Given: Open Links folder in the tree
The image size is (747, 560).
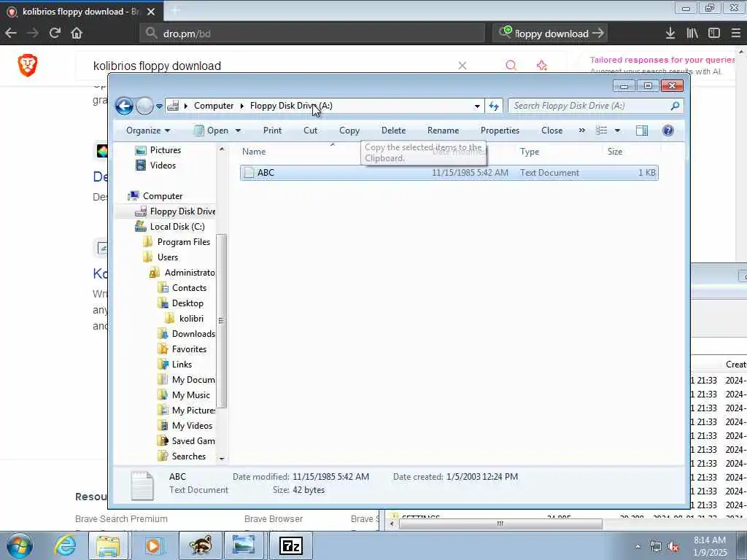Looking at the screenshot, I should click(182, 365).
